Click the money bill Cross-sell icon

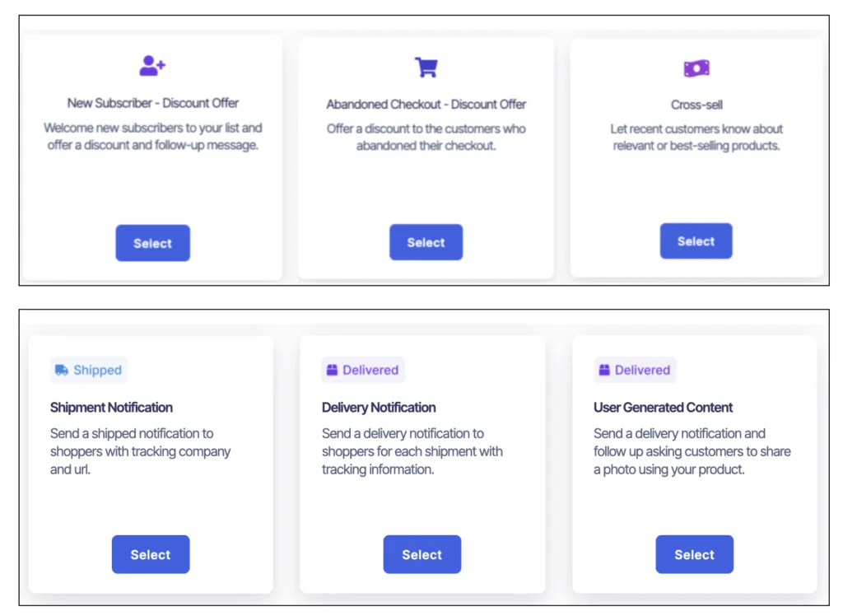(696, 68)
